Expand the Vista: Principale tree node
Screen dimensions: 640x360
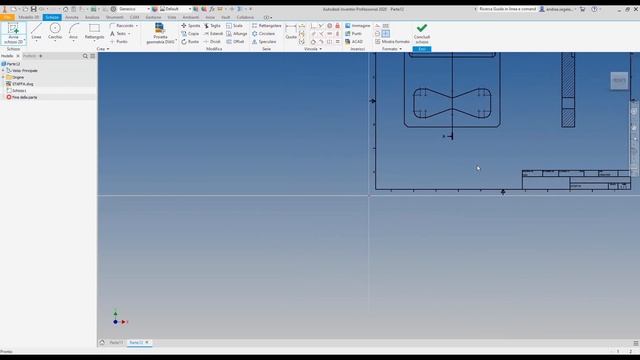click(x=3, y=71)
